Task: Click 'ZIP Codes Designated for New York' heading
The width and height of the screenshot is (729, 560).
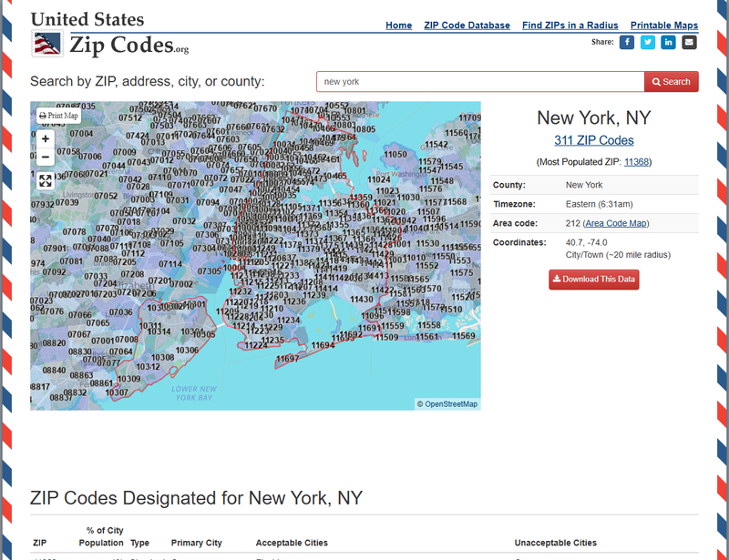Action: coord(196,498)
